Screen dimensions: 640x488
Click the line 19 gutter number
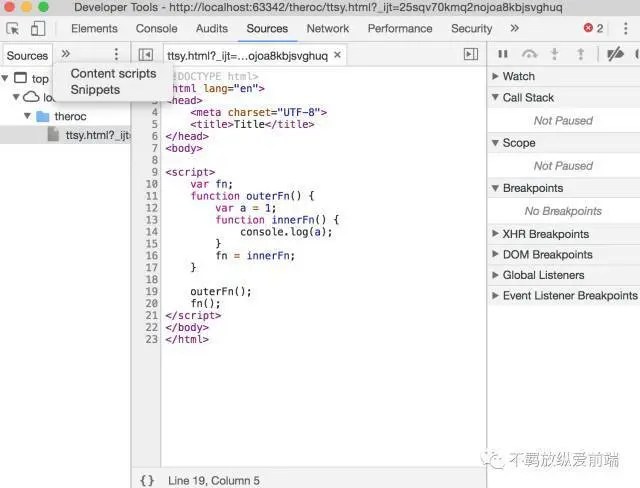point(151,291)
